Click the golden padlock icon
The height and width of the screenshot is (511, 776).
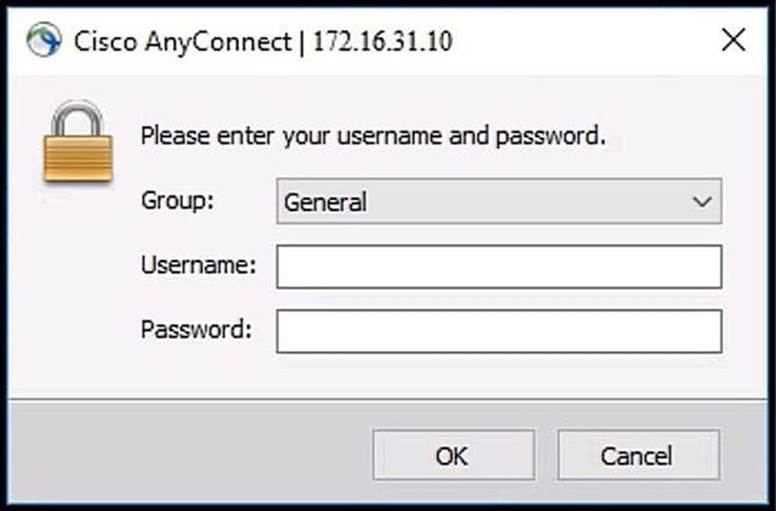(x=77, y=146)
